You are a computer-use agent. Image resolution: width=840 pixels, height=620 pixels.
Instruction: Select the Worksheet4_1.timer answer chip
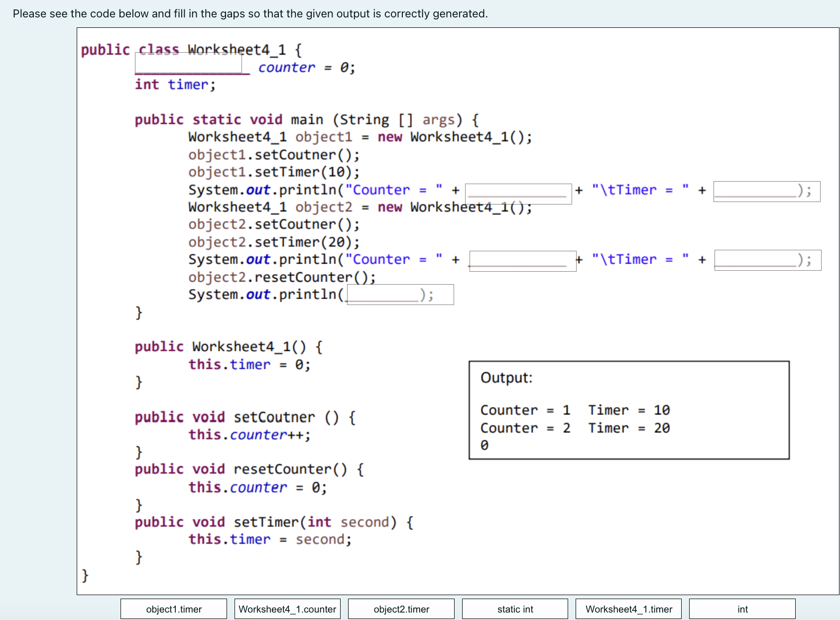point(628,609)
